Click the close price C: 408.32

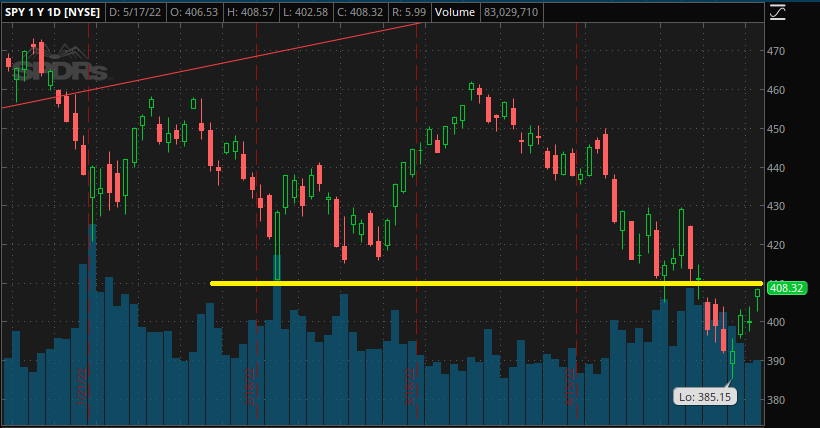click(x=360, y=12)
